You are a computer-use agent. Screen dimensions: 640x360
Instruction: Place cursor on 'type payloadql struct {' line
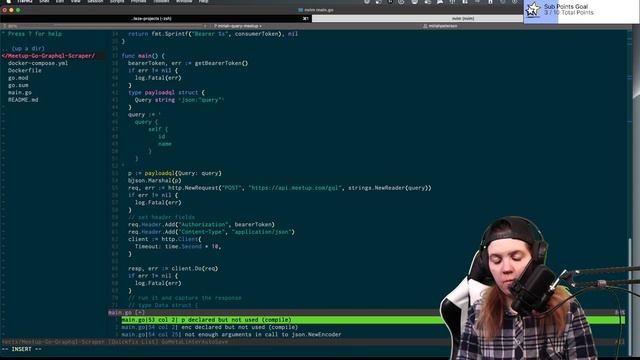tap(167, 93)
